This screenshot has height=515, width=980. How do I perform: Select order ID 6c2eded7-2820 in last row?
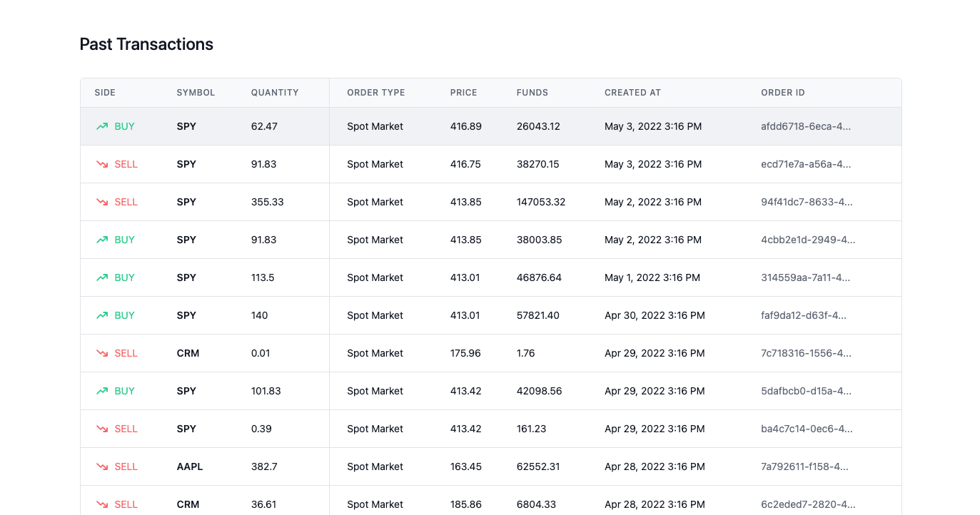pos(806,504)
